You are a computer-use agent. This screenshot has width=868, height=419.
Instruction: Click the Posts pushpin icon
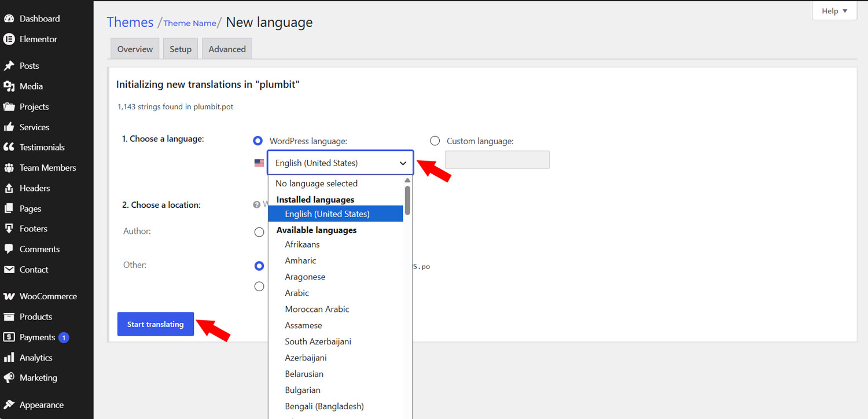pos(9,66)
